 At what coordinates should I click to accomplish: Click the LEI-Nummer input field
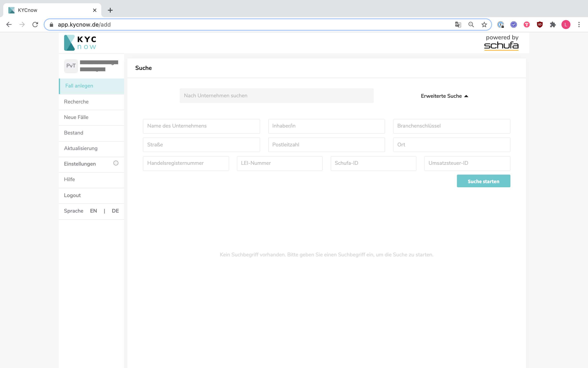tap(280, 163)
